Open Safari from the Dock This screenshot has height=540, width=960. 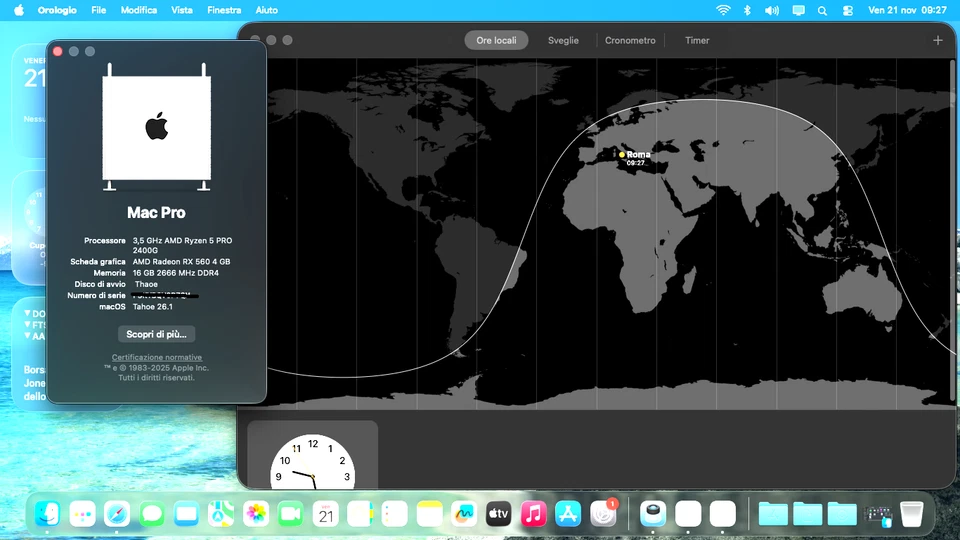(117, 514)
